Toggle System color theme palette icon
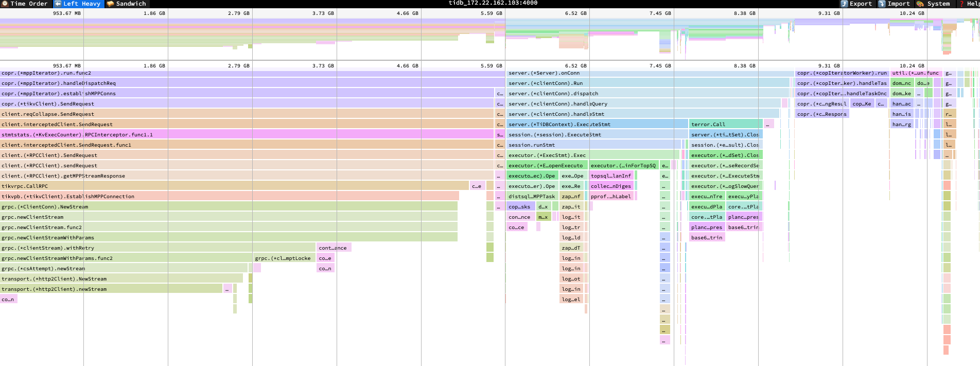This screenshot has height=366, width=980. (x=920, y=4)
